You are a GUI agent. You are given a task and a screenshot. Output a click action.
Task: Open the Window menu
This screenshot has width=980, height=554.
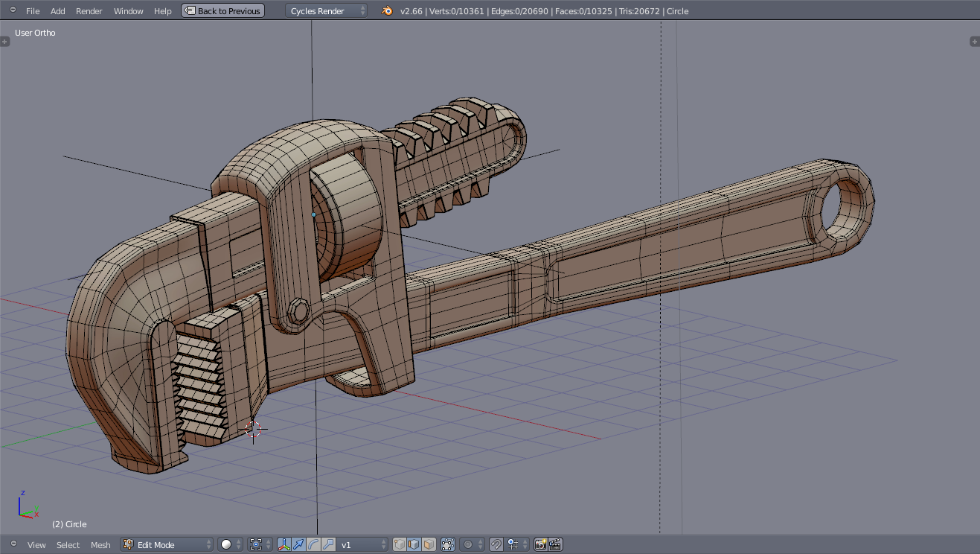(x=129, y=11)
